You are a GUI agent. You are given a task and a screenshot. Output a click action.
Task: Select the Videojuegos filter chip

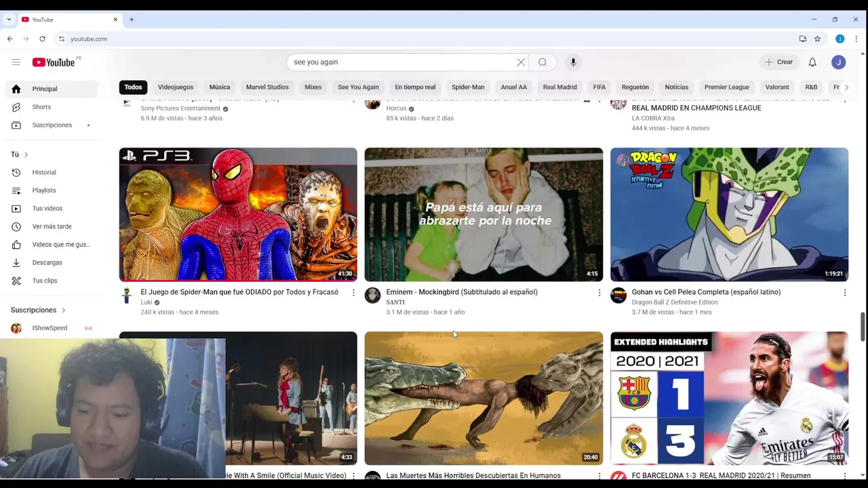pos(176,87)
